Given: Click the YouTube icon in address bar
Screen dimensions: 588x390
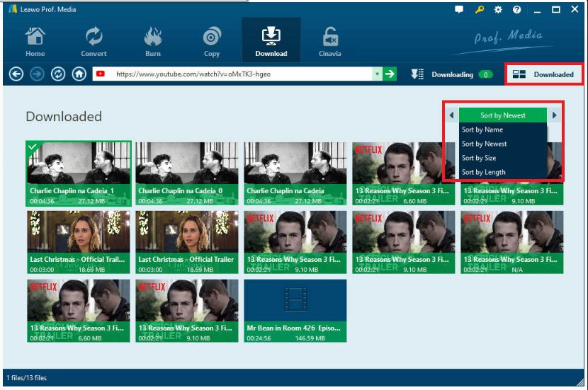Looking at the screenshot, I should tap(101, 74).
